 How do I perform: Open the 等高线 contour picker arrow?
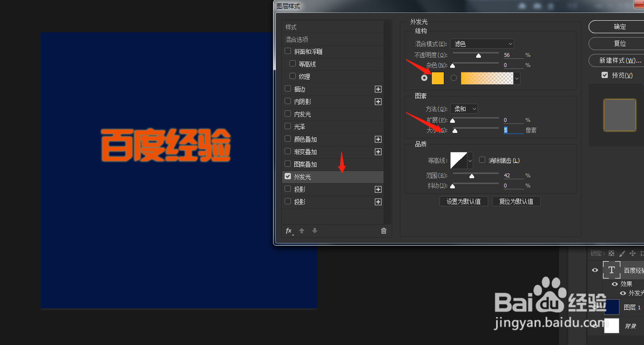pyautogui.click(x=470, y=160)
